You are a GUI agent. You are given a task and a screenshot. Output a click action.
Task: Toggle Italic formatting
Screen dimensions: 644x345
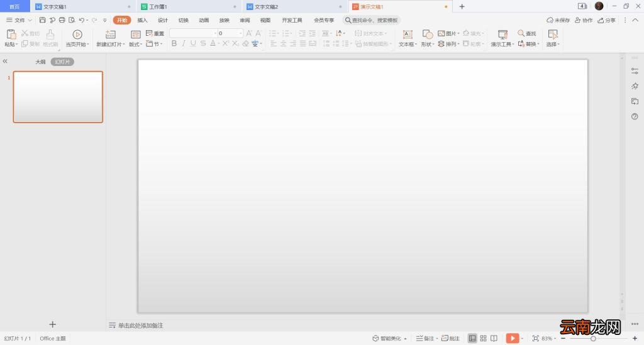click(184, 43)
